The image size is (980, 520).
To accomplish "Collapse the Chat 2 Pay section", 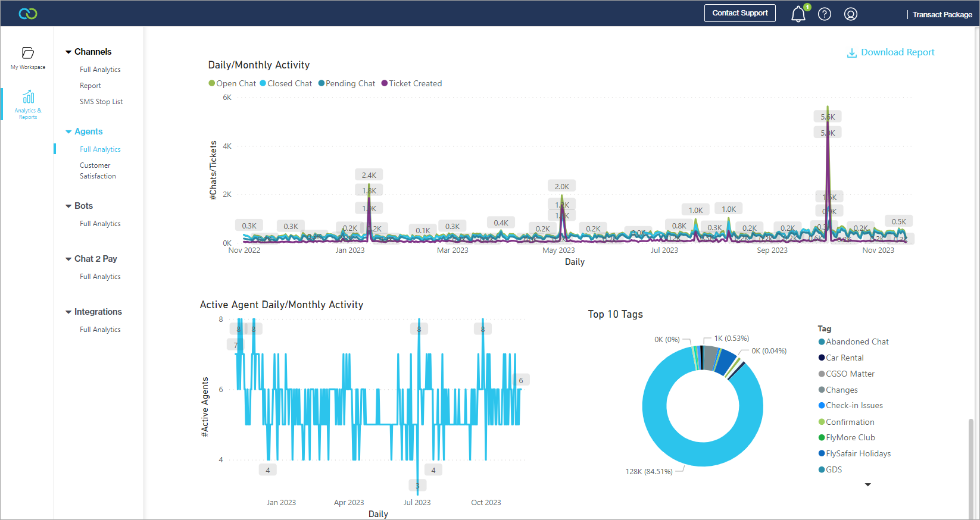I will [x=68, y=259].
